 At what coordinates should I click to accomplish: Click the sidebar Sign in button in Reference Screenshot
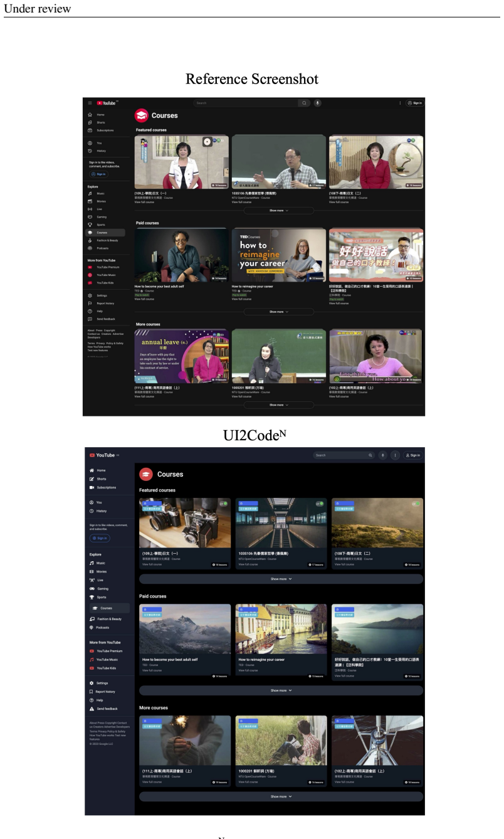[x=98, y=174]
